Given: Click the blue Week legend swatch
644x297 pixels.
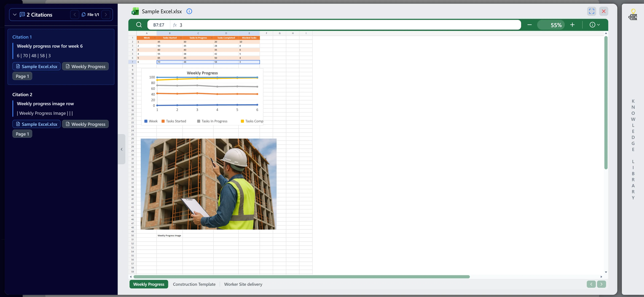Looking at the screenshot, I should tap(146, 121).
